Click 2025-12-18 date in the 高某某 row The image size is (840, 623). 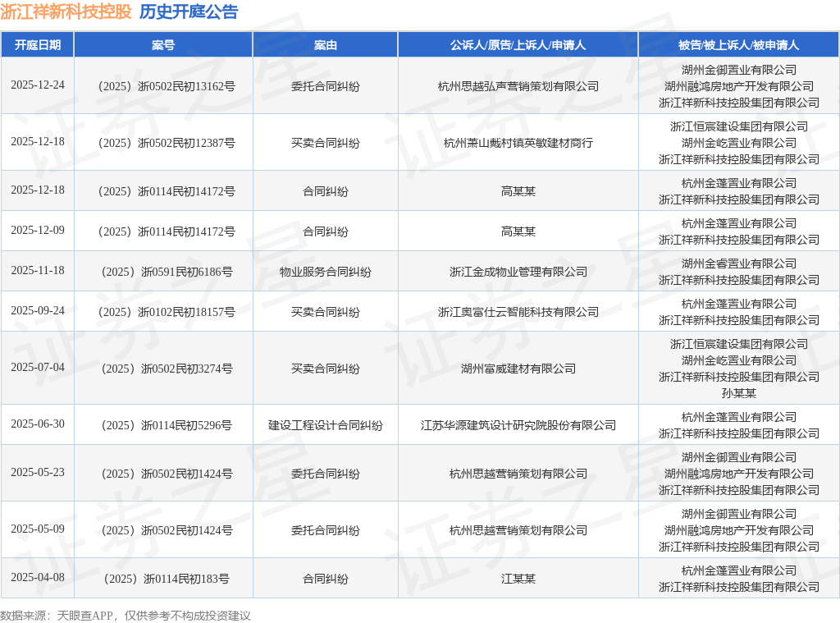(38, 190)
